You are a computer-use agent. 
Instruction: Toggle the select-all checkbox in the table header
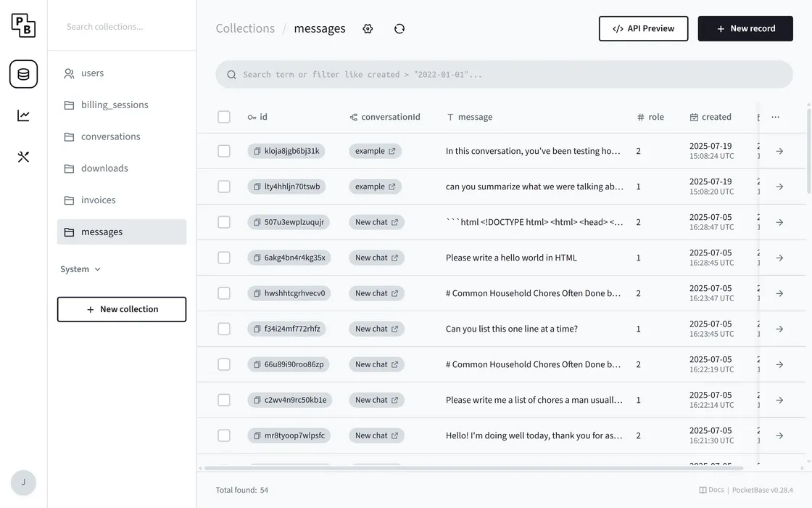pos(224,116)
